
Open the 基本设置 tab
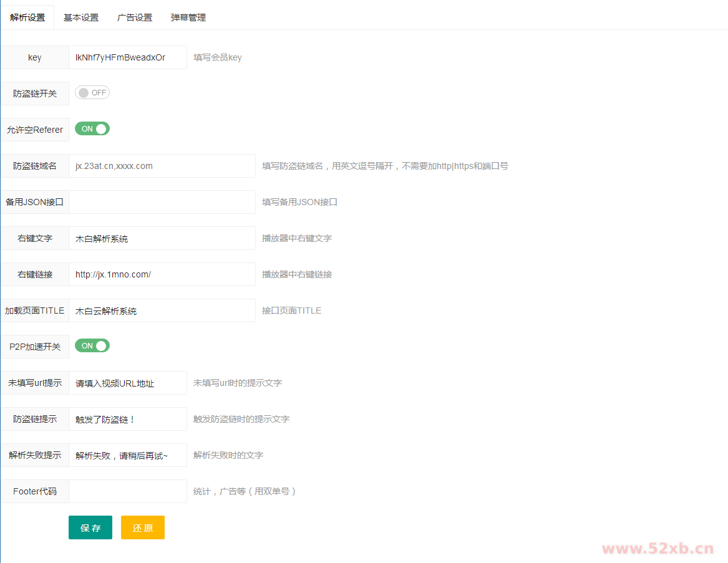click(x=81, y=17)
